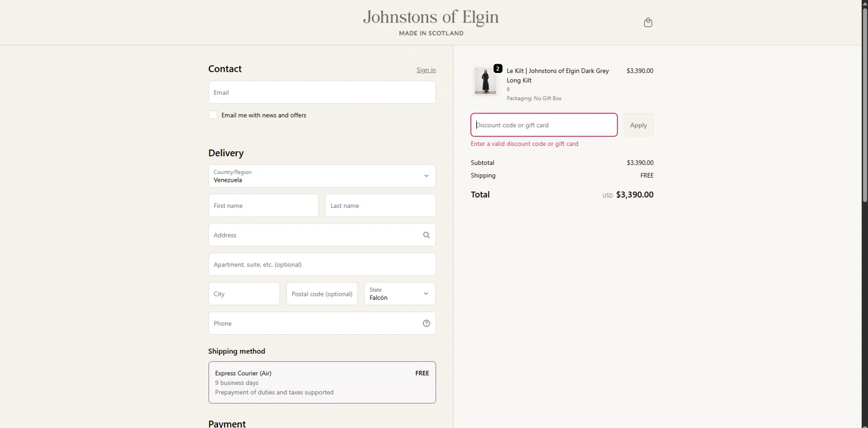Open the Country/Region dropdown

(322, 176)
